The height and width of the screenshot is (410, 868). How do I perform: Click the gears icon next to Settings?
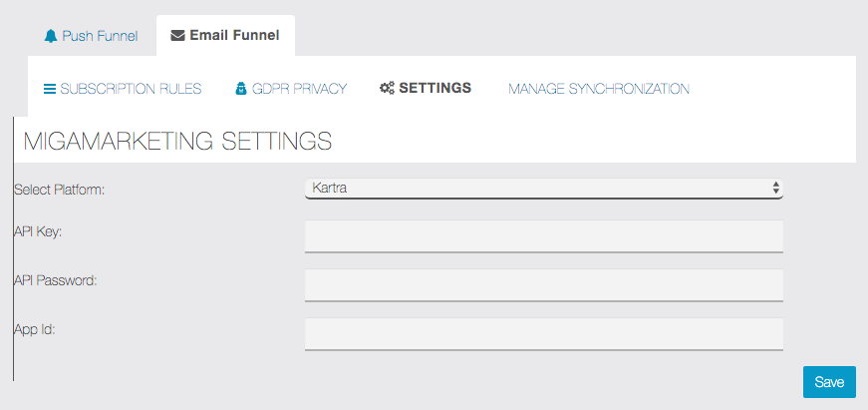click(387, 88)
